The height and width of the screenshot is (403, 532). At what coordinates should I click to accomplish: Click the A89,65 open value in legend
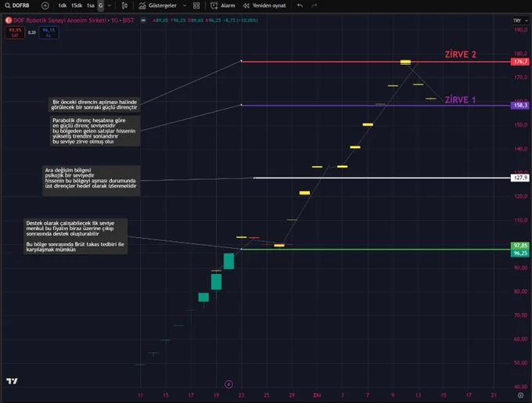coord(160,20)
